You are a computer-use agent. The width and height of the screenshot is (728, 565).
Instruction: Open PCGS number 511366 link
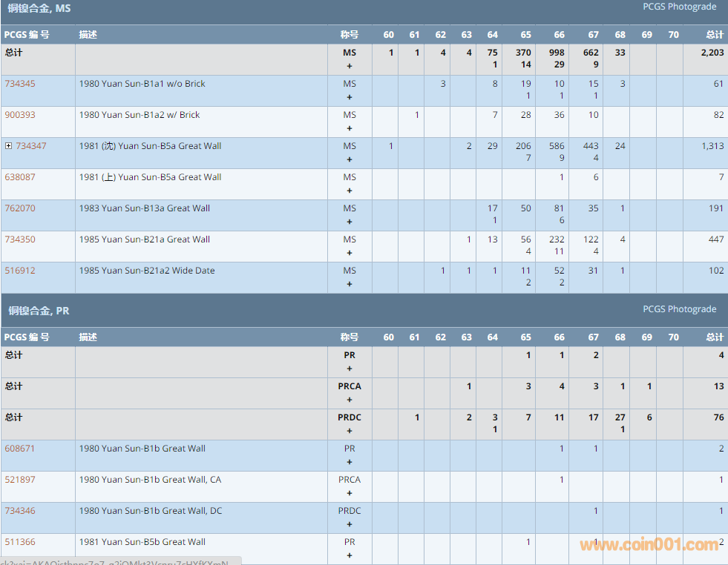tap(20, 542)
